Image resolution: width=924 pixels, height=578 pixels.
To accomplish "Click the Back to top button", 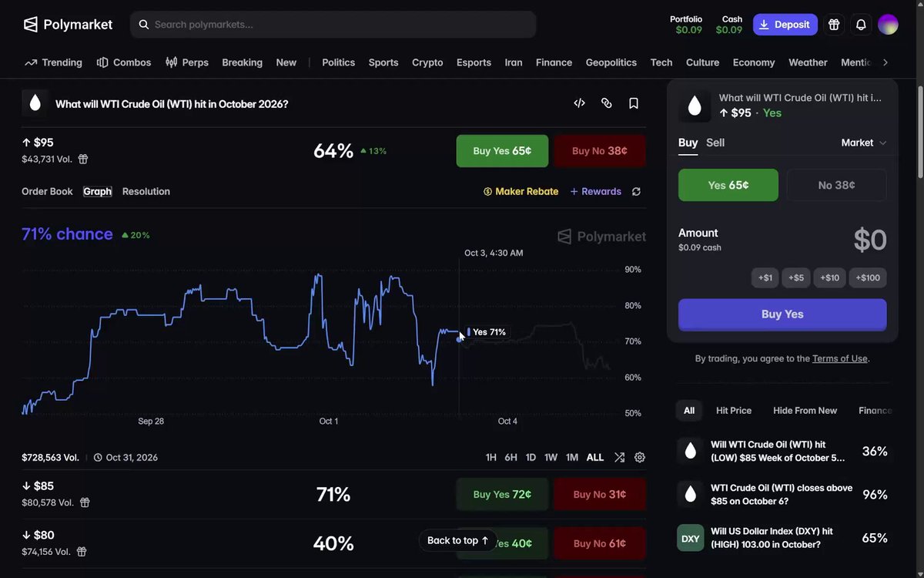I will pos(458,541).
